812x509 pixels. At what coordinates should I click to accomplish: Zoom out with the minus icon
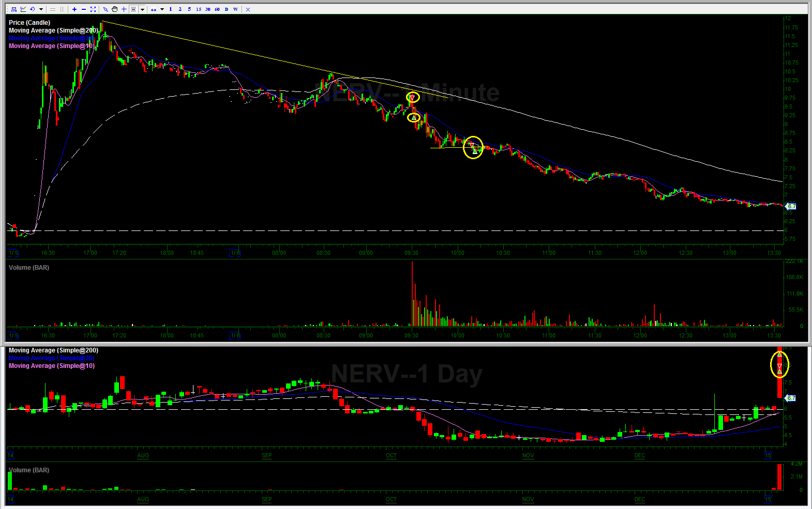84,9
